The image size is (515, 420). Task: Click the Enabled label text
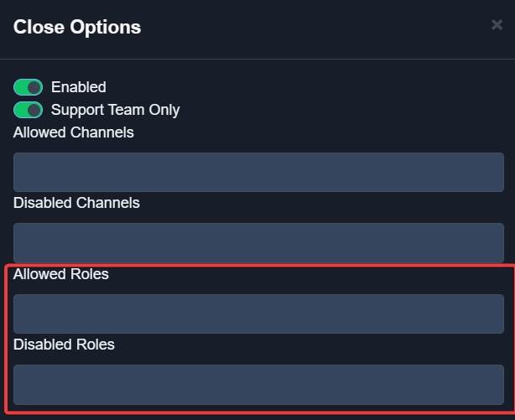79,87
